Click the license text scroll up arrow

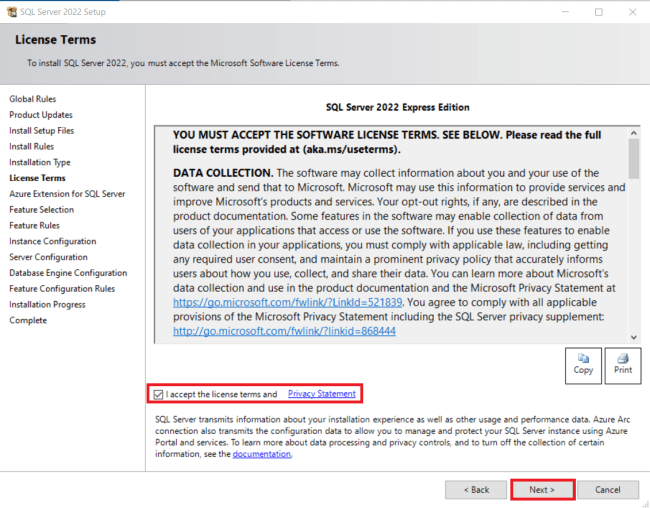pyautogui.click(x=633, y=133)
